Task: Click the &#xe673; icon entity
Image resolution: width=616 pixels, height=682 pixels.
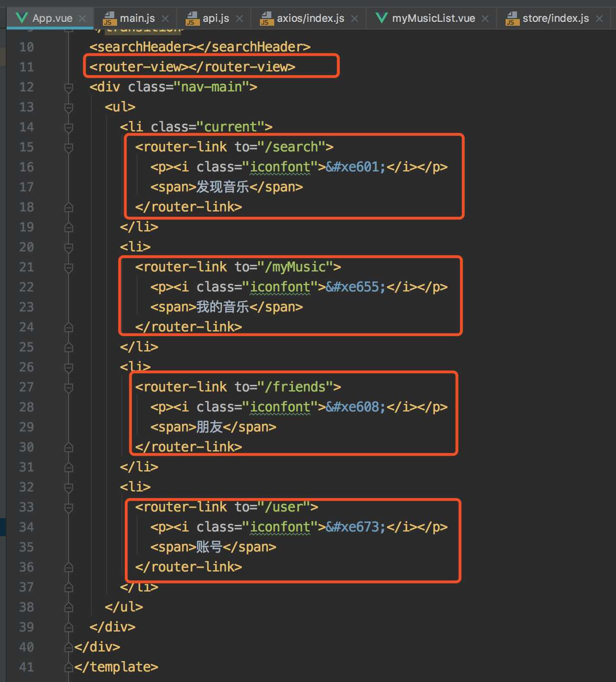Action: 356,527
